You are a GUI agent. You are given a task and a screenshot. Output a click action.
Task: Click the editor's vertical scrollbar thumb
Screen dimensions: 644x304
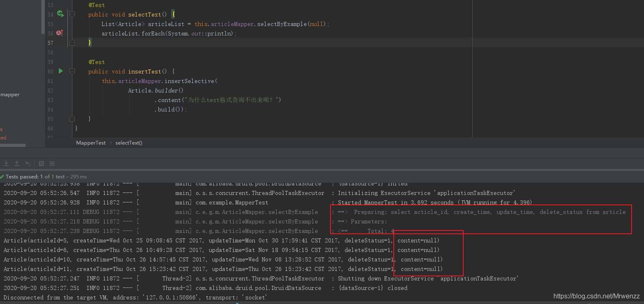pyautogui.click(x=43, y=17)
